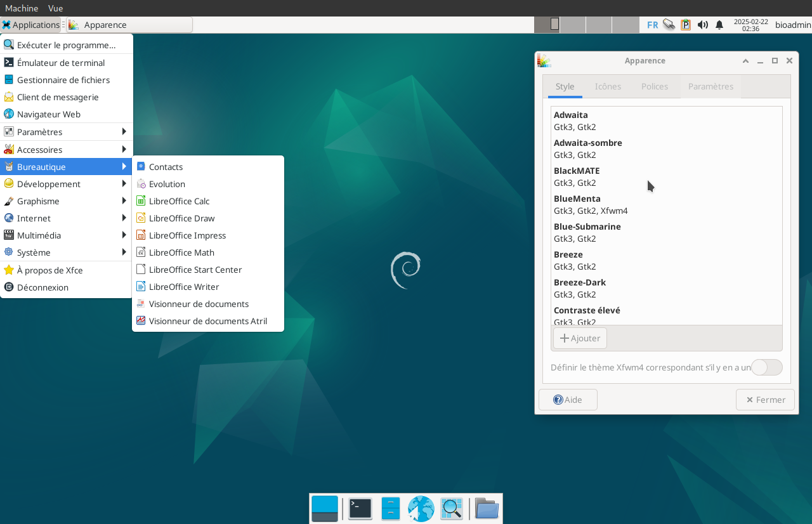Viewport: 812px width, 524px height.
Task: Switch to the second workspace in the pager
Action: pos(573,25)
